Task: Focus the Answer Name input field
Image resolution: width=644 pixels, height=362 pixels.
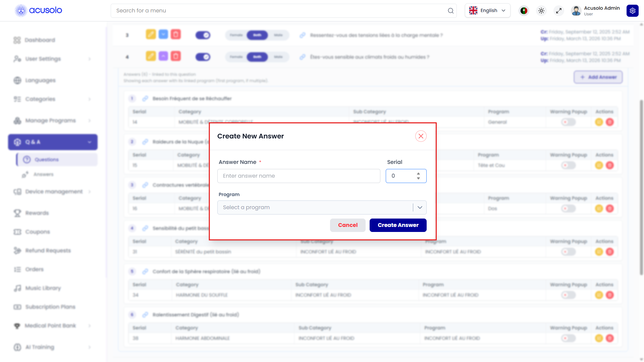Action: (299, 176)
